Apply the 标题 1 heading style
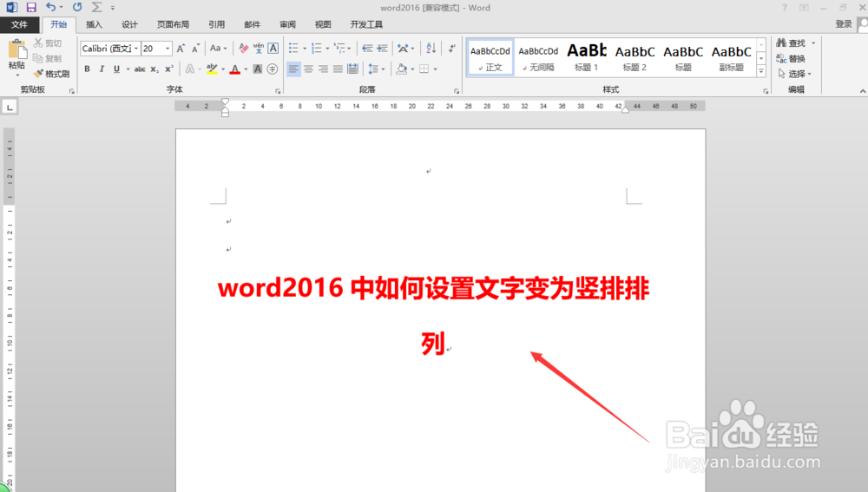This screenshot has height=492, width=868. pos(586,57)
